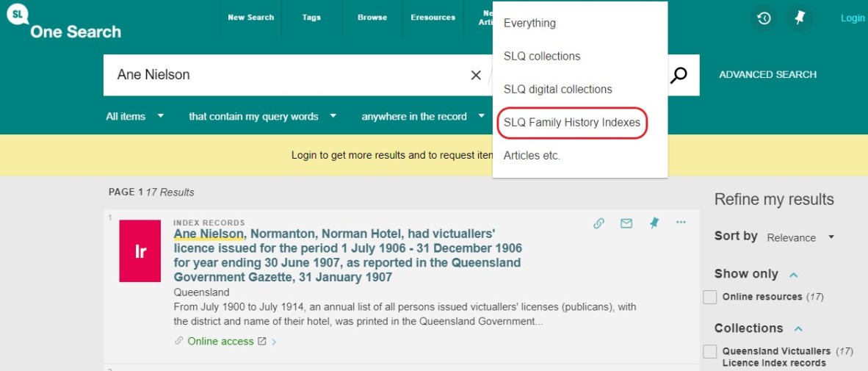Open Ane Nielson Normanton record title
The width and height of the screenshot is (868, 371).
tap(347, 255)
